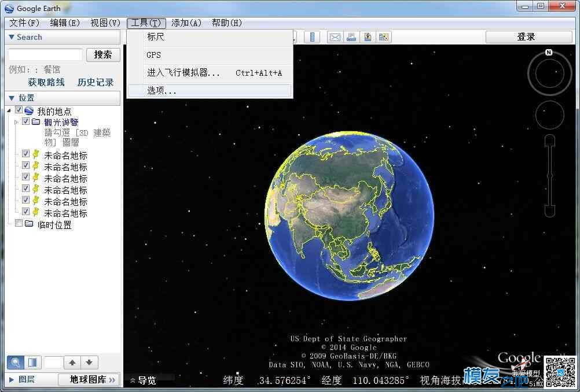Click the globe icon next to 我的地点
The image size is (580, 392).
point(29,110)
